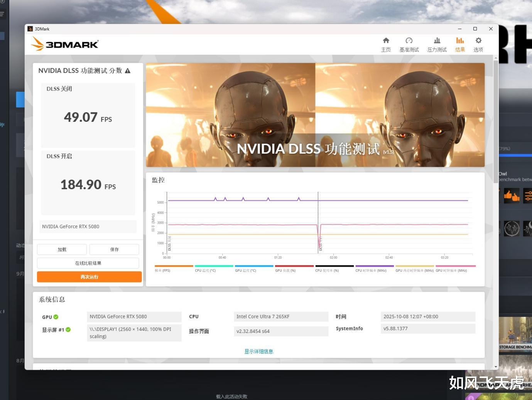Screen dimensions: 532x400
Task: Open the 基准测试 benchmarks gauge icon
Action: (x=409, y=41)
